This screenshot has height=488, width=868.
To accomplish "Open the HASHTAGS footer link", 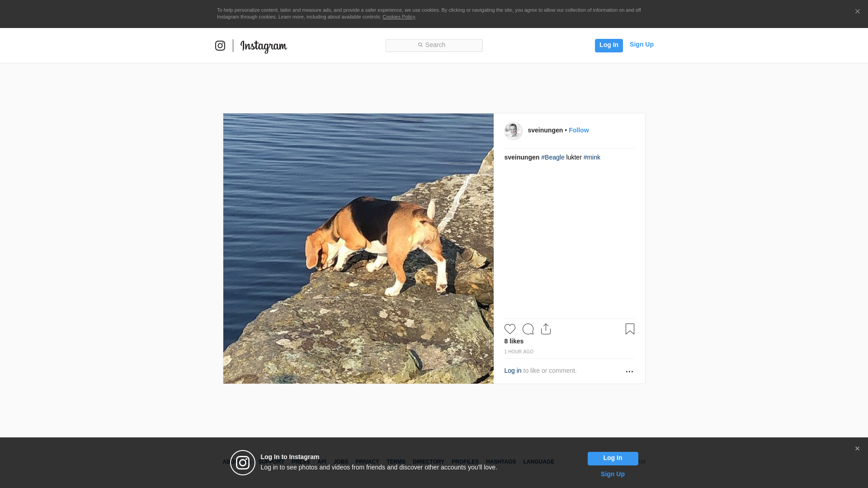I will click(501, 462).
